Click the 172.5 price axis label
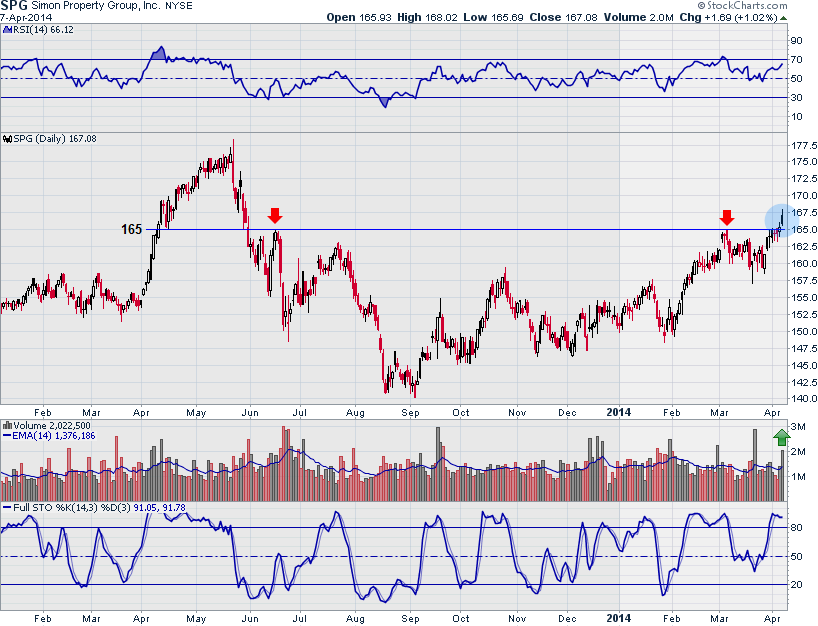Screen dimensions: 818x626 (804, 179)
